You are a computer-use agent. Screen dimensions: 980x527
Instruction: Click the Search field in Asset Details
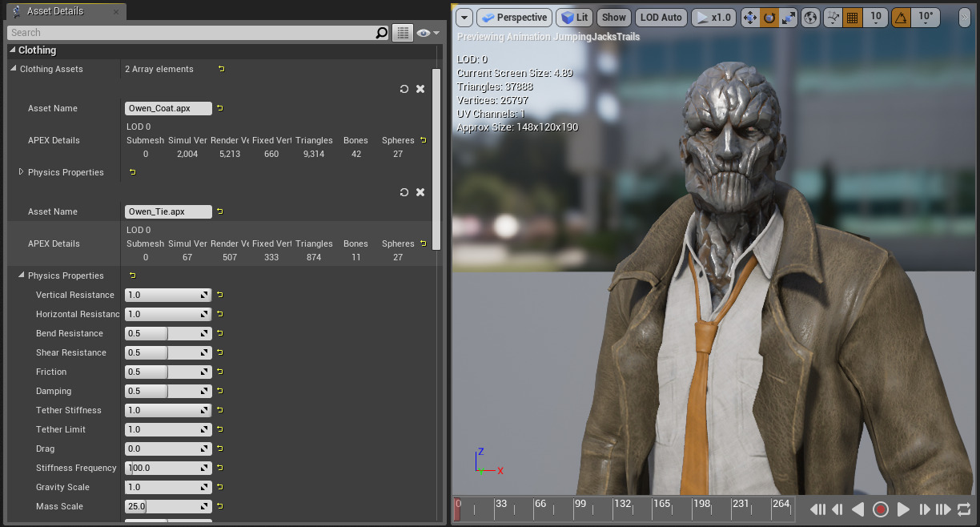tap(191, 33)
